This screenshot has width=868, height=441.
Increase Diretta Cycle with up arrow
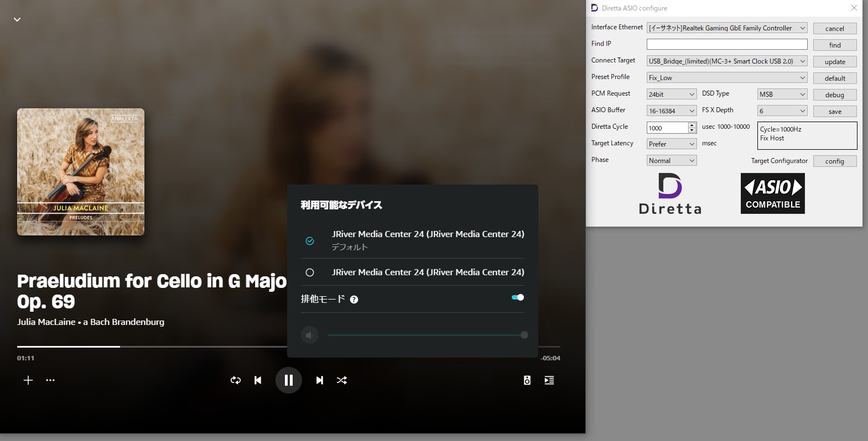tap(692, 125)
